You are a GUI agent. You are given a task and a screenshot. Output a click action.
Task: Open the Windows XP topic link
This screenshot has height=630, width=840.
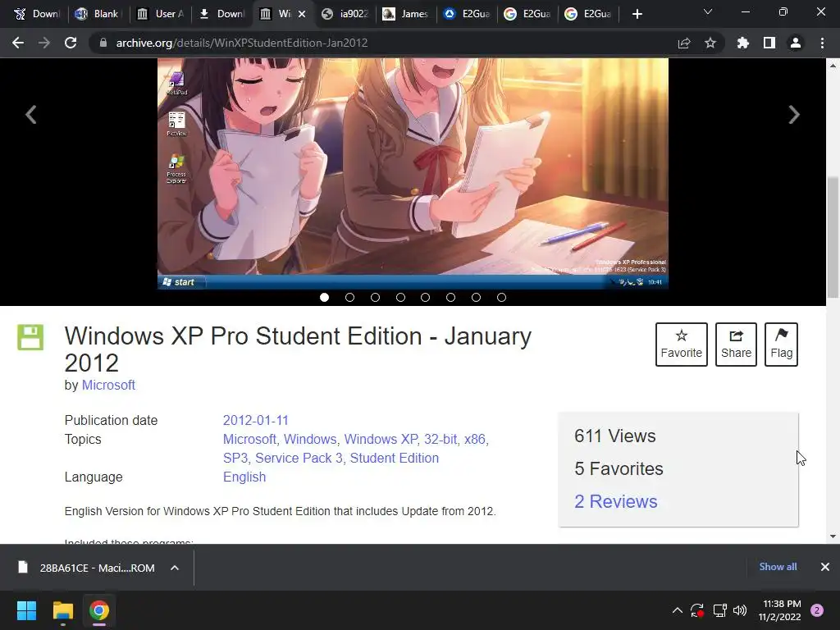click(x=381, y=440)
